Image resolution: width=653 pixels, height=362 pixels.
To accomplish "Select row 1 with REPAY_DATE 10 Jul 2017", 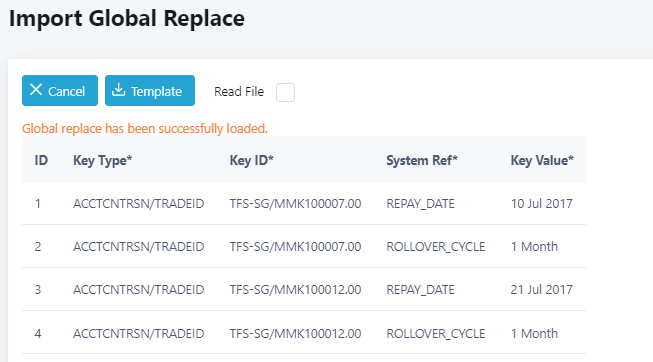I will (x=304, y=203).
